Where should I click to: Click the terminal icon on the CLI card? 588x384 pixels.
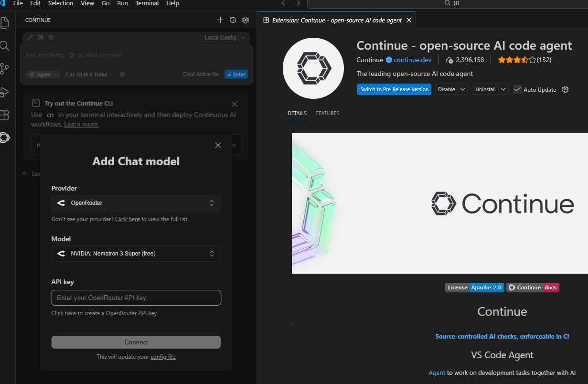pyautogui.click(x=35, y=103)
